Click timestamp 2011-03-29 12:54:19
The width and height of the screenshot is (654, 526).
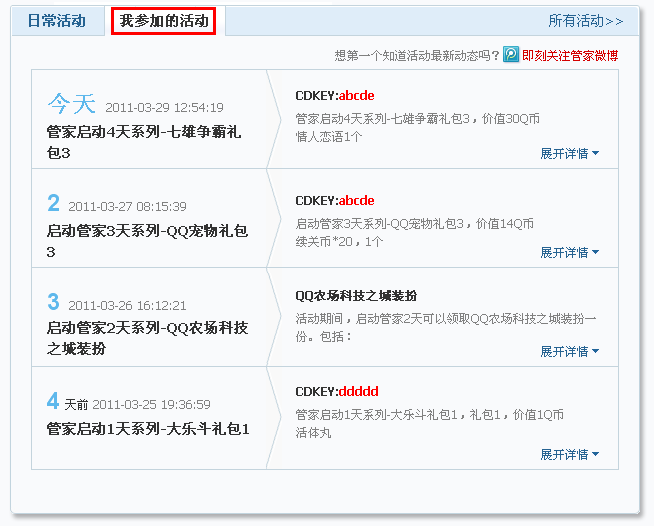click(164, 108)
